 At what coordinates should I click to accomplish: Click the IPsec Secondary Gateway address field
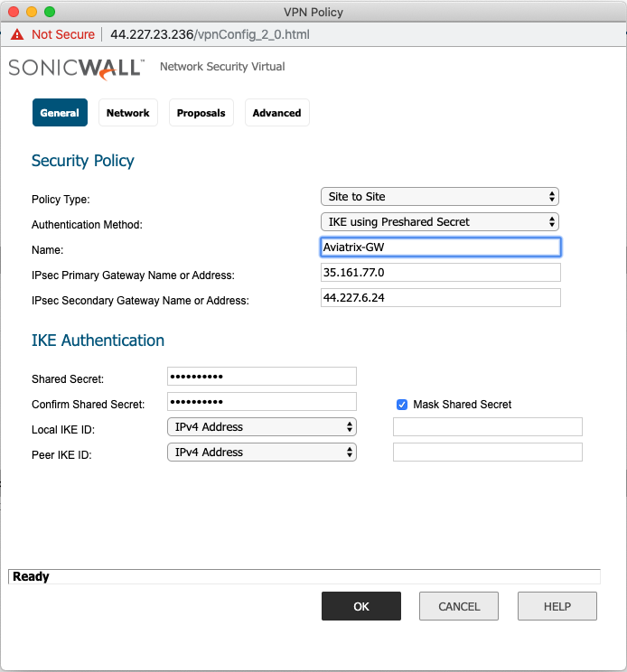point(440,298)
